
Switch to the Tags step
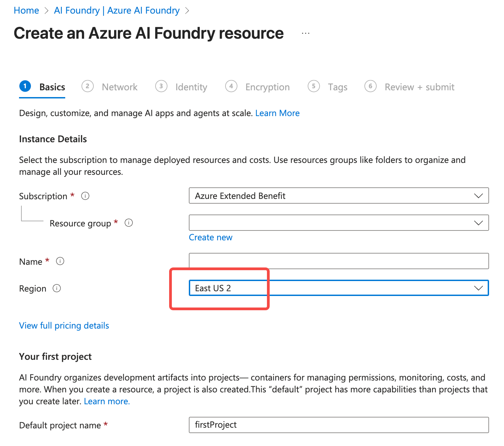tap(337, 87)
